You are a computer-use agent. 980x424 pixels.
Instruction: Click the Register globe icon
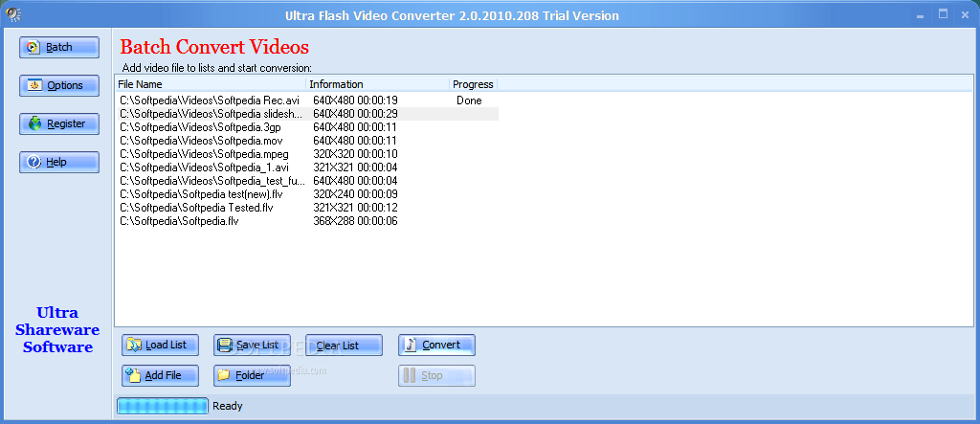(x=35, y=123)
